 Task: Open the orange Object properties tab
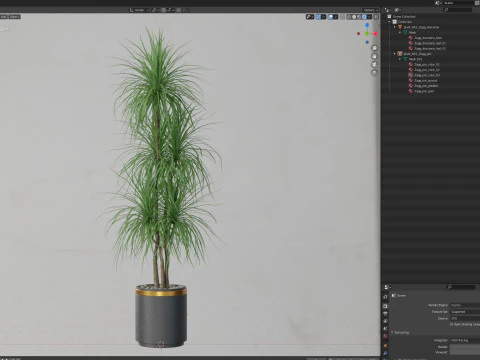pos(385,346)
